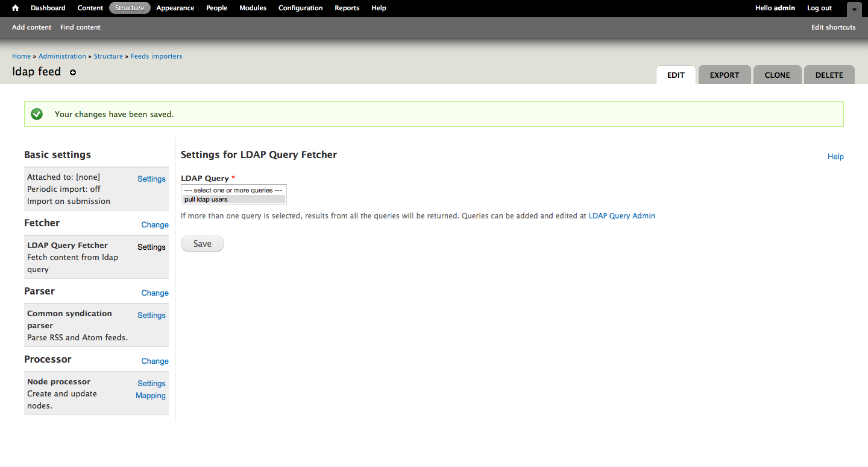
Task: Open Settings for Basic settings
Action: pos(151,179)
